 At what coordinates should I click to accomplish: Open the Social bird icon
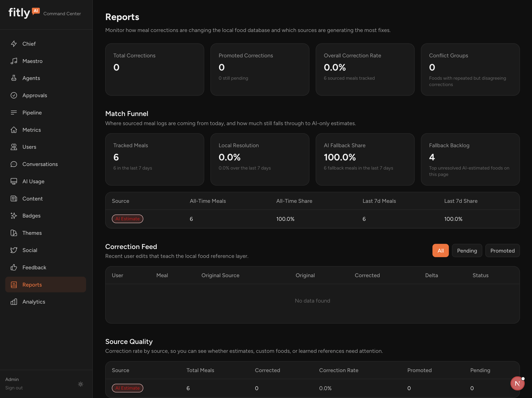coord(14,250)
